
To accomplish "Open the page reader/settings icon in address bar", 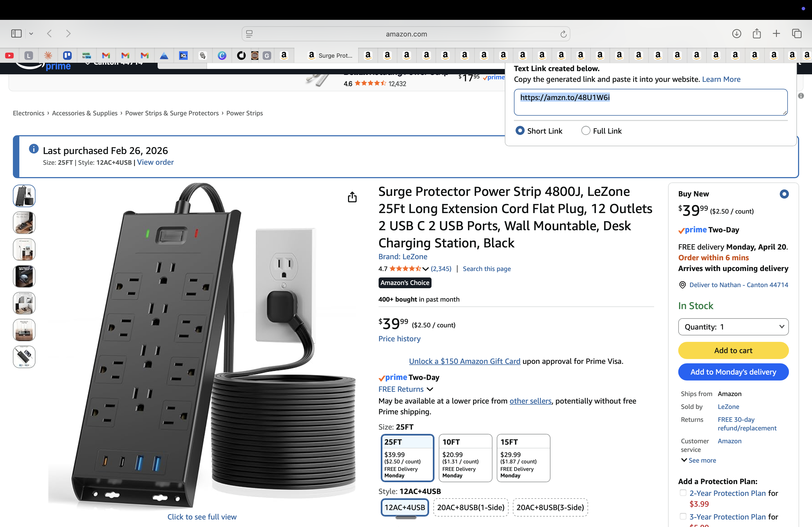I will click(x=249, y=34).
